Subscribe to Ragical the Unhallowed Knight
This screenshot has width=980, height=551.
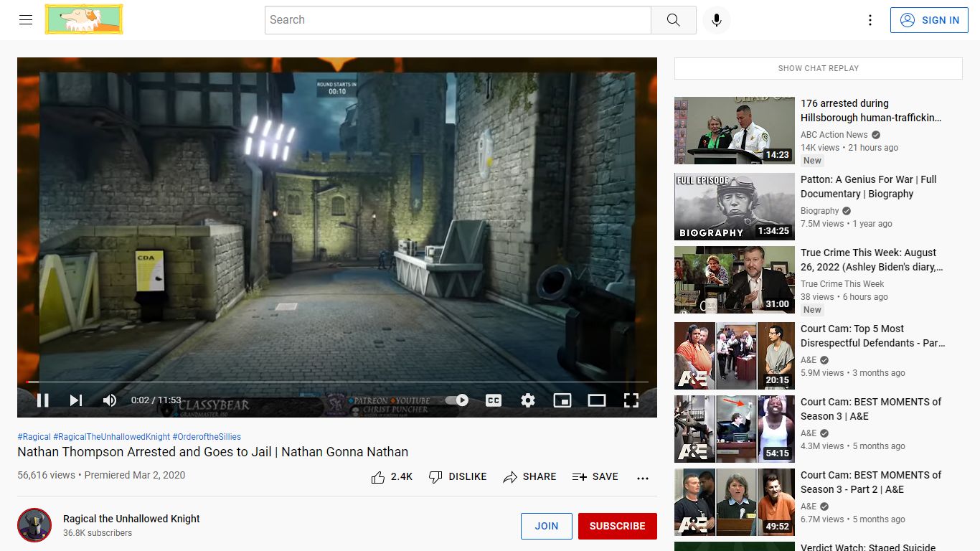point(618,526)
